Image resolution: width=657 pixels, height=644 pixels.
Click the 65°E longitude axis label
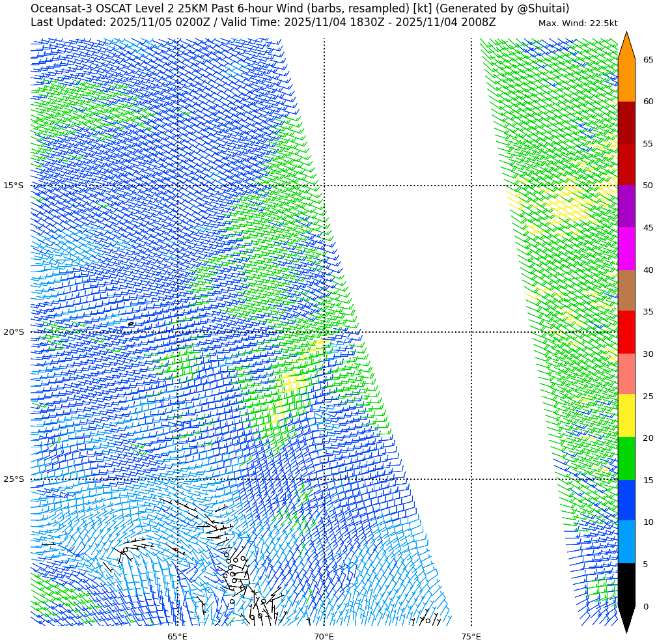click(x=177, y=636)
